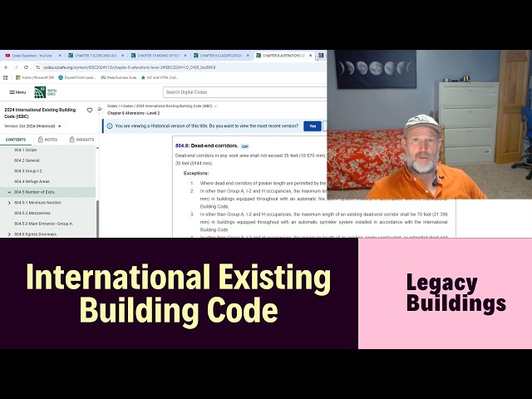Image resolution: width=532 pixels, height=399 pixels.
Task: Open 804.5.3 Main Entrance Group A
Action: 44,224
